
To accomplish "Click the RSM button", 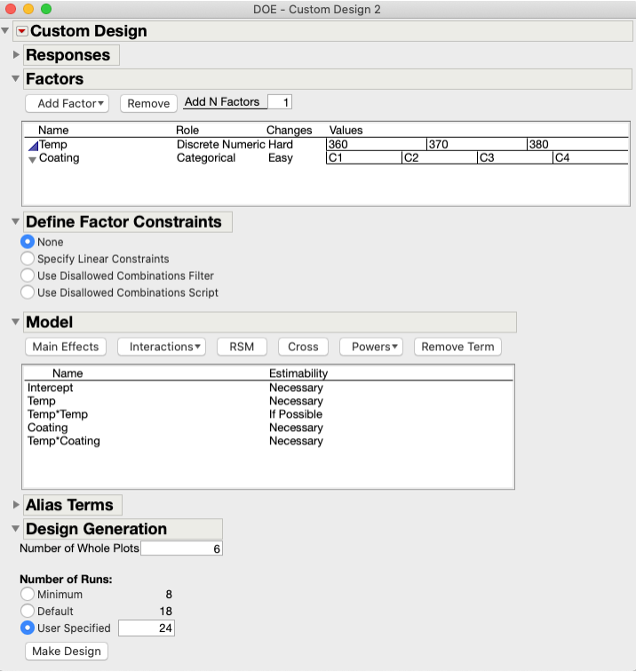I will [242, 347].
